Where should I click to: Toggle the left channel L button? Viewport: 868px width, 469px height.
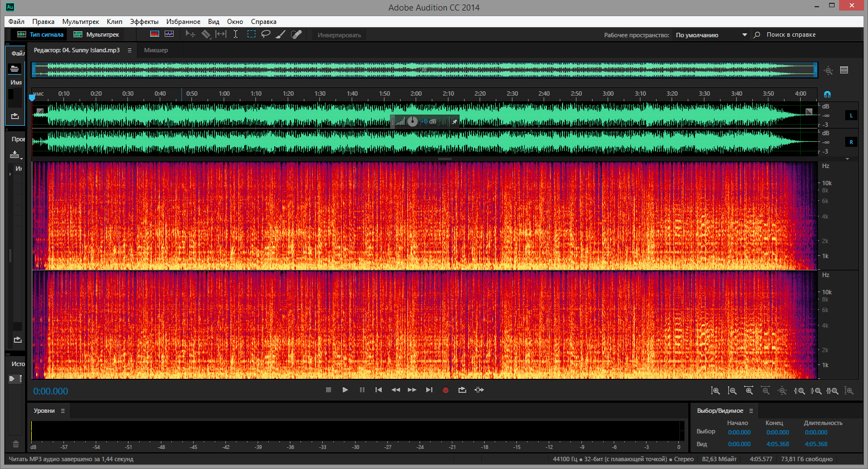pyautogui.click(x=851, y=115)
